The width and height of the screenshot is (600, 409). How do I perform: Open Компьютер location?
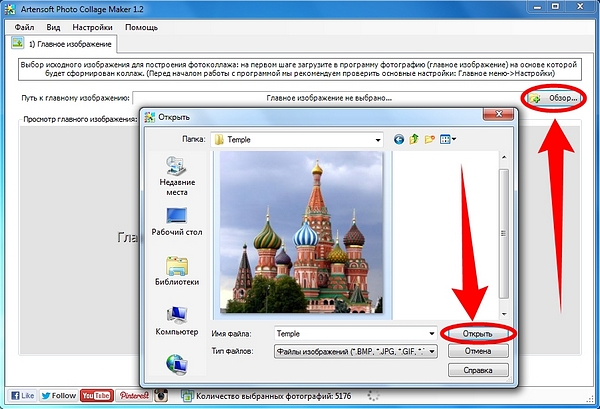pyautogui.click(x=177, y=321)
